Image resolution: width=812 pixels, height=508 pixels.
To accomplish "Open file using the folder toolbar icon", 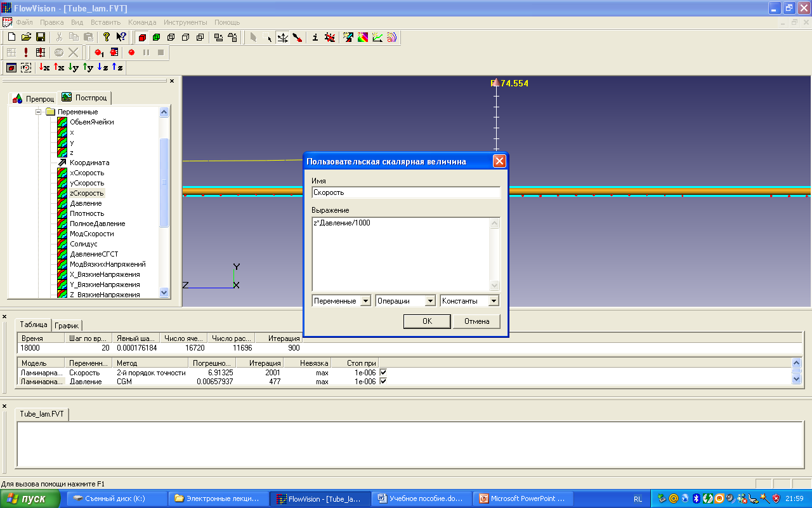I will (x=26, y=37).
